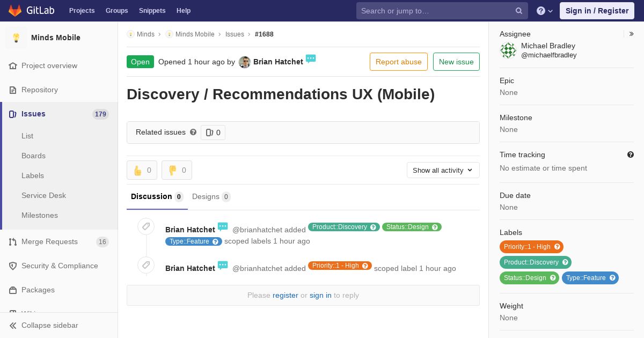Click the Minds Mobile lightbulb avatar
644x338 pixels.
click(x=16, y=38)
